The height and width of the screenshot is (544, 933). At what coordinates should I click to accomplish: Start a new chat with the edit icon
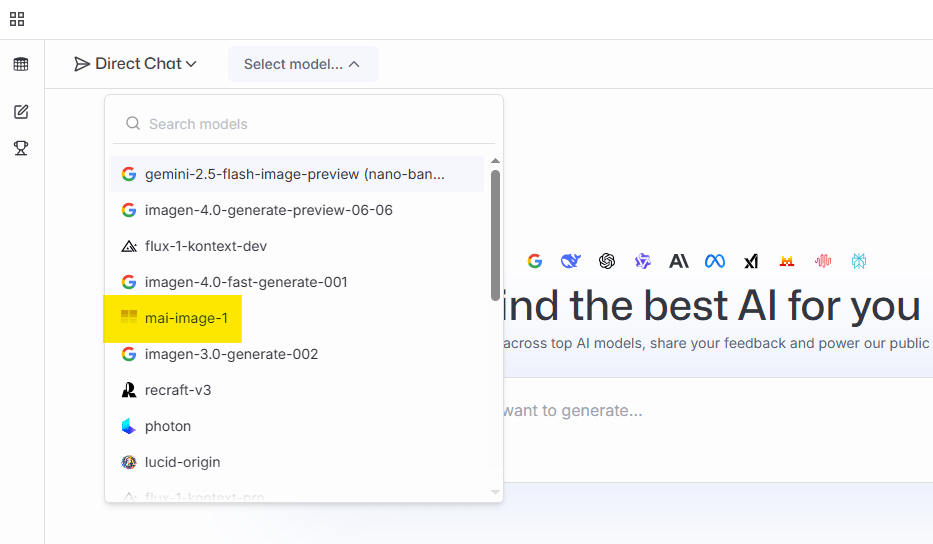tap(21, 112)
